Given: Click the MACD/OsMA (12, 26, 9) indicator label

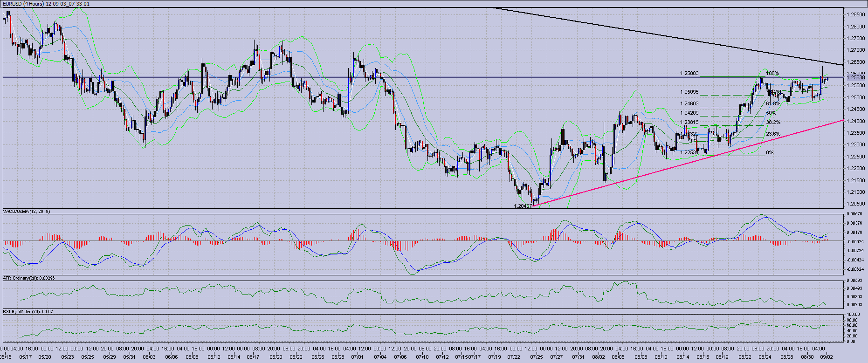Looking at the screenshot, I should coord(27,212).
